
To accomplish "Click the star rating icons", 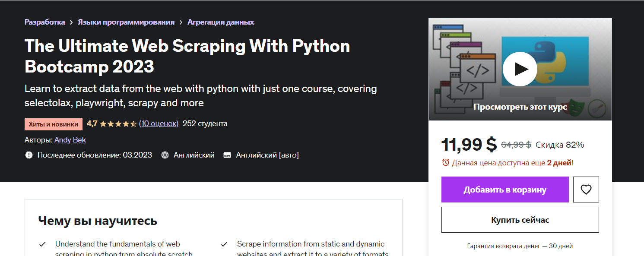I will tap(118, 124).
